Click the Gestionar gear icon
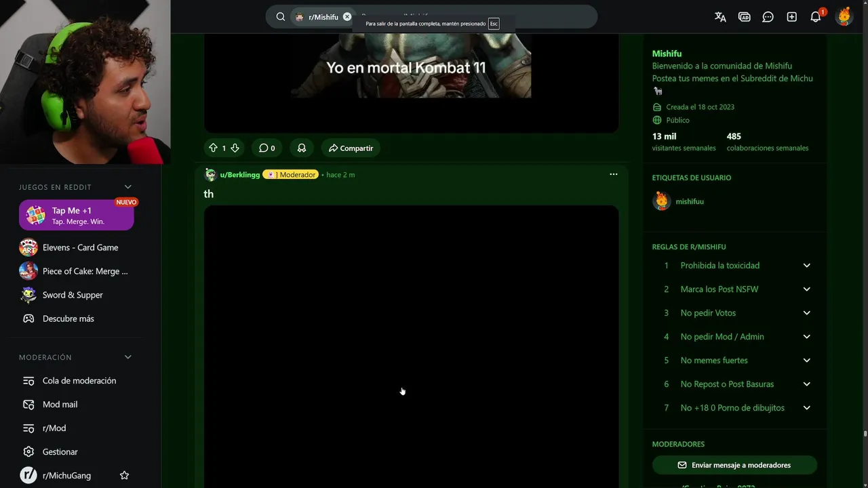The image size is (868, 488). pyautogui.click(x=28, y=451)
